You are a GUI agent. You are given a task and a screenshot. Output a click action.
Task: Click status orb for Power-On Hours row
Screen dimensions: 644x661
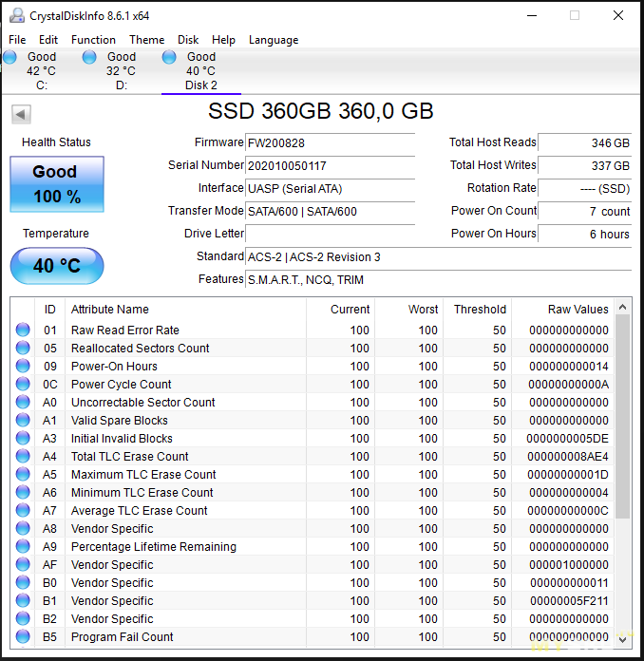point(23,366)
